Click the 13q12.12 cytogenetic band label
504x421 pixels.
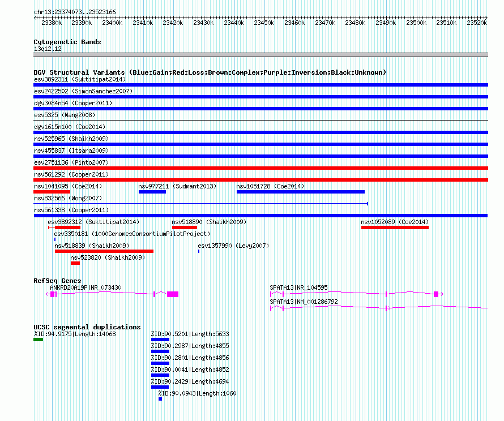pos(48,49)
